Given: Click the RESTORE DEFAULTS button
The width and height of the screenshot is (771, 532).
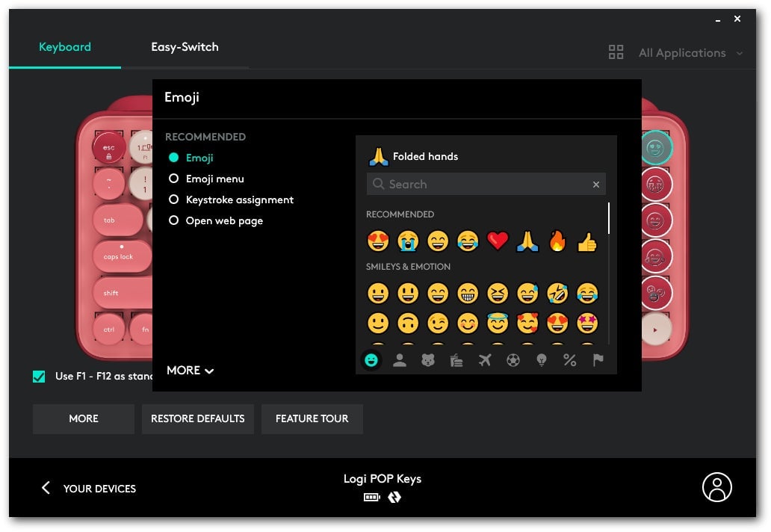Looking at the screenshot, I should tap(197, 419).
